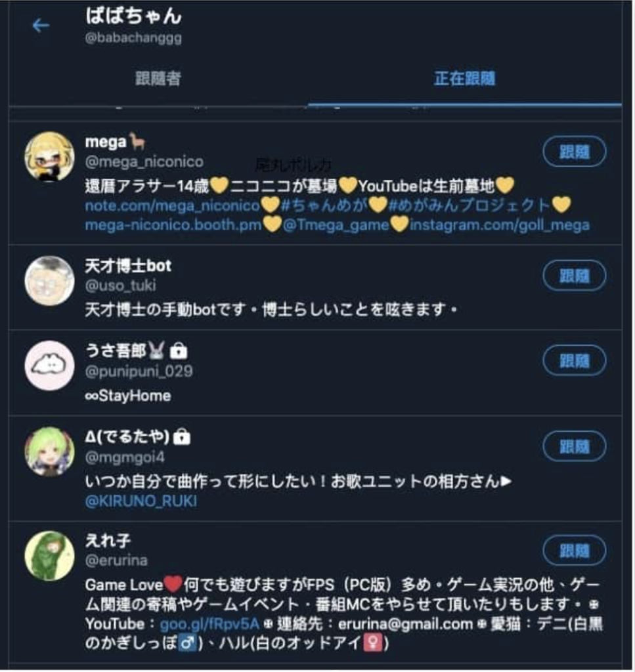The image size is (635, 672).
Task: Open うさ吾郎's cloud avatar
Action: pyautogui.click(x=49, y=366)
